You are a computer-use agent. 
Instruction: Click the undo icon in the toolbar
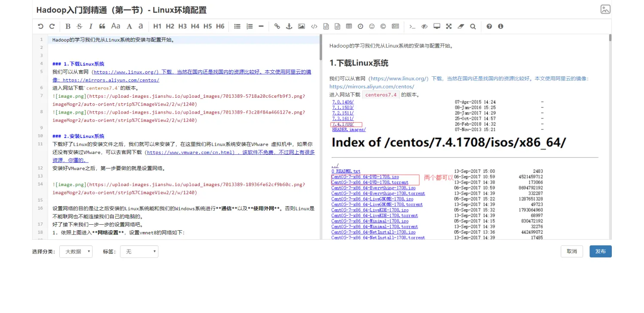coord(41,26)
